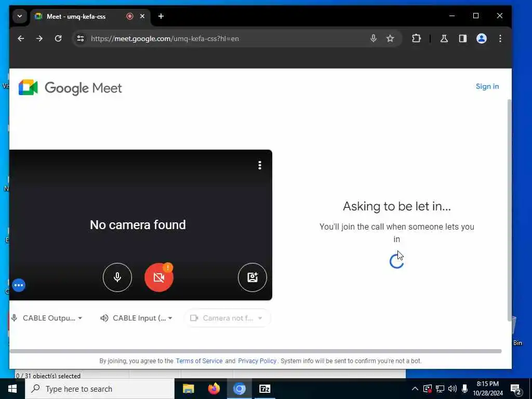Click the taskbar search box
532x399 pixels.
coord(99,389)
